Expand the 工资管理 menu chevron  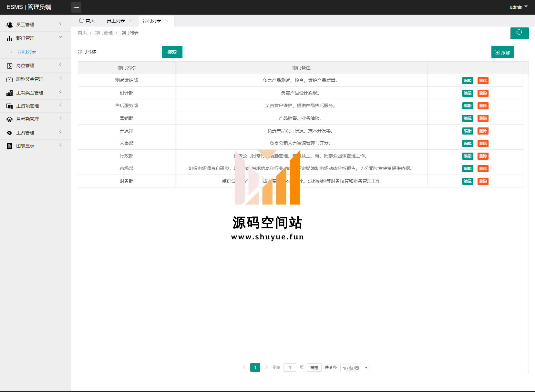click(x=60, y=132)
